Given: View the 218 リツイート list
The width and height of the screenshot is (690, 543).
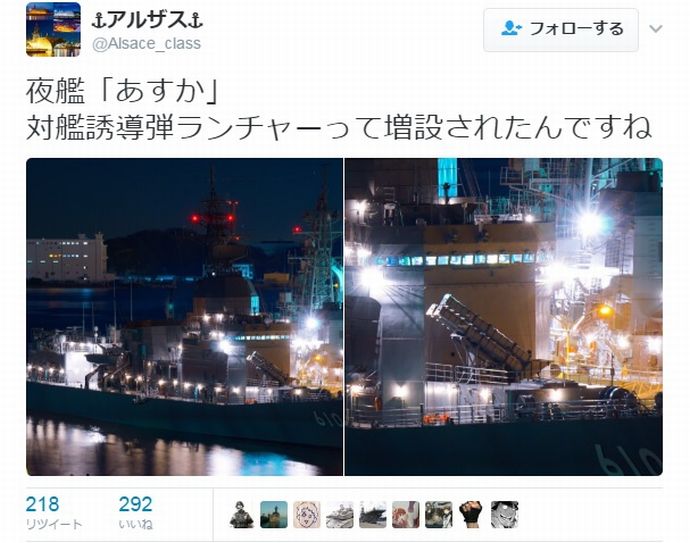Looking at the screenshot, I should coord(54,513).
